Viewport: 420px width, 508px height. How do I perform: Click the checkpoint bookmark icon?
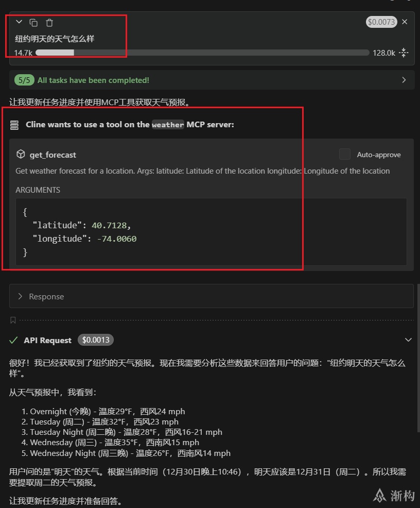[x=13, y=320]
